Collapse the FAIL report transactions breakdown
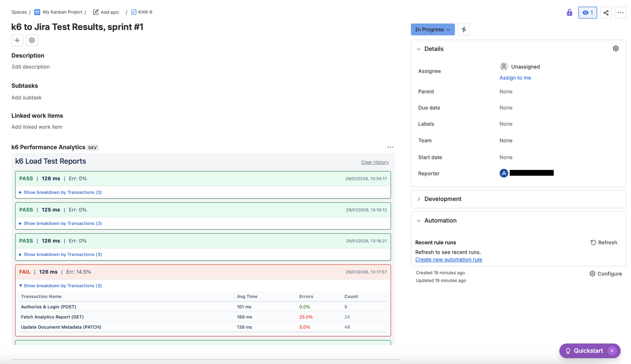This screenshot has height=364, width=631. [62, 286]
